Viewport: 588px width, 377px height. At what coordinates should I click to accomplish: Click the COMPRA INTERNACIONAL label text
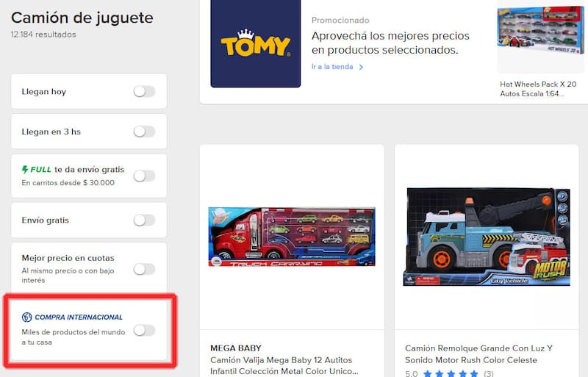pyautogui.click(x=79, y=317)
